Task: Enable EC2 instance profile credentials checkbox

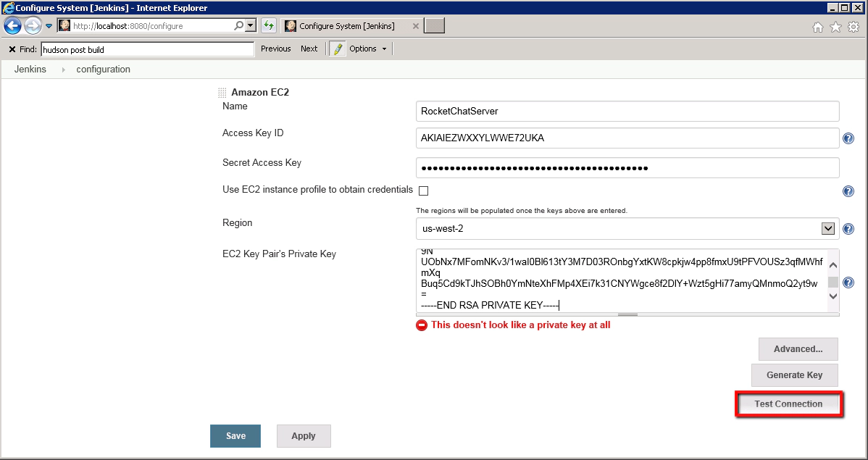Action: pyautogui.click(x=423, y=191)
